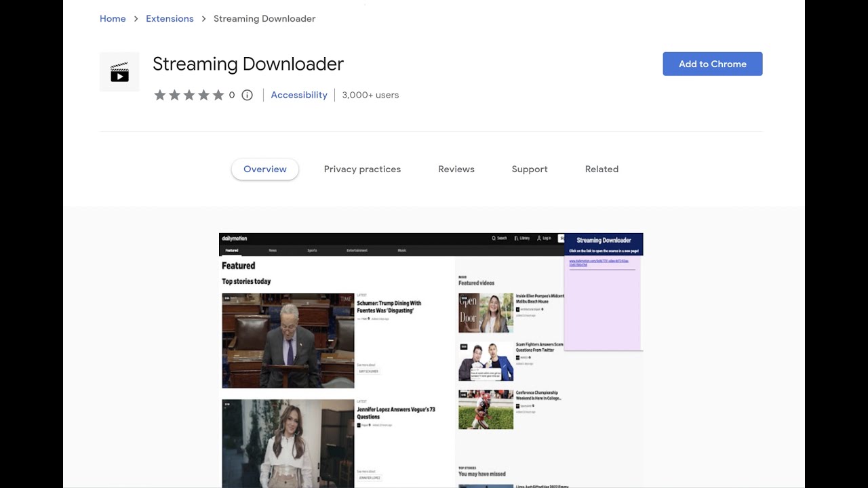Click the dailymotion logo in screenshot
Screen dimensions: 868x488
235,239
